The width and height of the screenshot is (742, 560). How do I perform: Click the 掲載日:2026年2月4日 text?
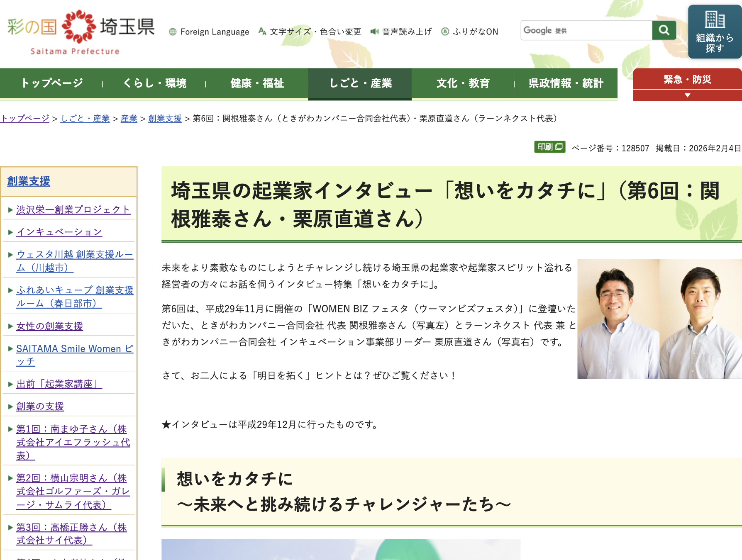698,148
